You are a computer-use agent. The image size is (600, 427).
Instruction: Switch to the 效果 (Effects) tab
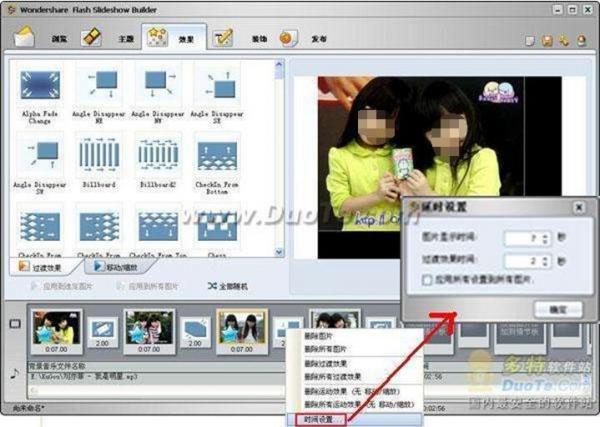coord(174,38)
